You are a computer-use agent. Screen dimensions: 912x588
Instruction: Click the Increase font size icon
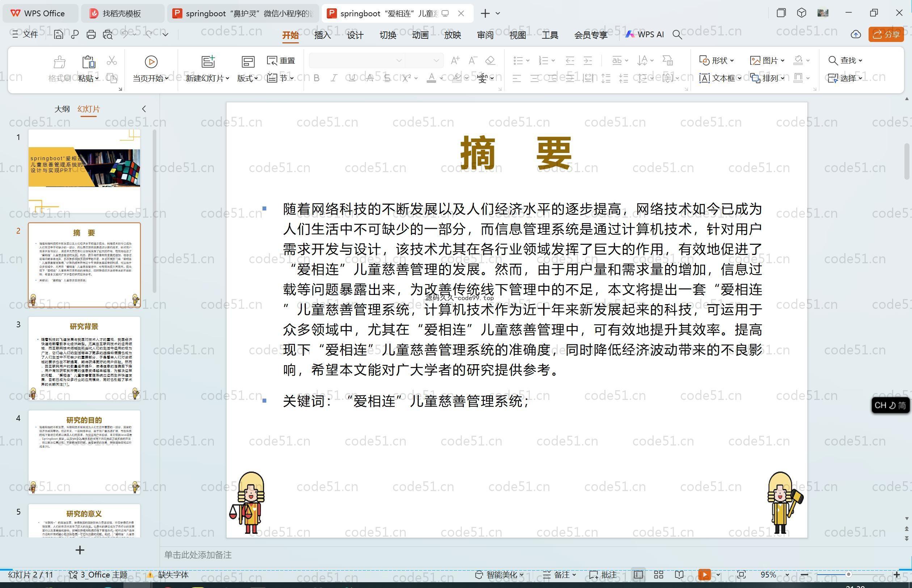coord(455,60)
